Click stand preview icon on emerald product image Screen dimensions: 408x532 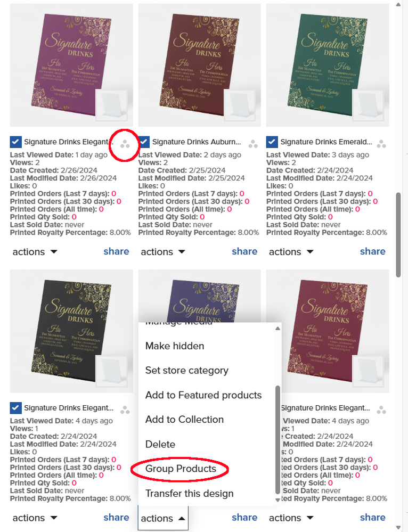(368, 105)
